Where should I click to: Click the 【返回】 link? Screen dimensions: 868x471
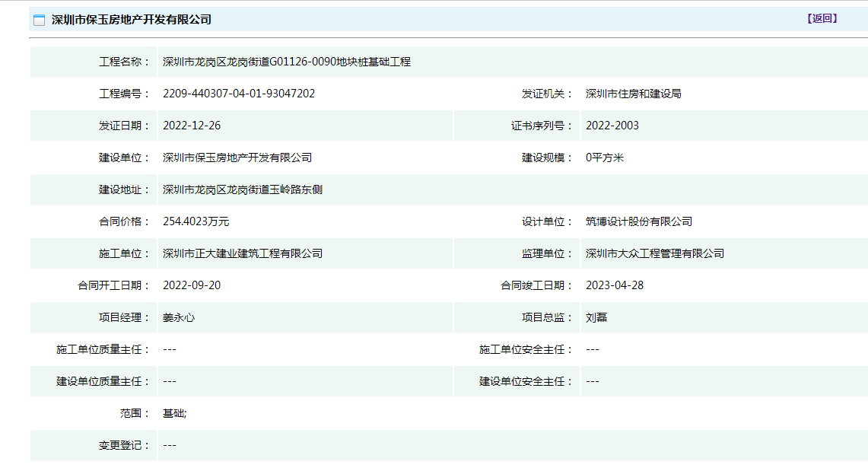click(x=822, y=19)
